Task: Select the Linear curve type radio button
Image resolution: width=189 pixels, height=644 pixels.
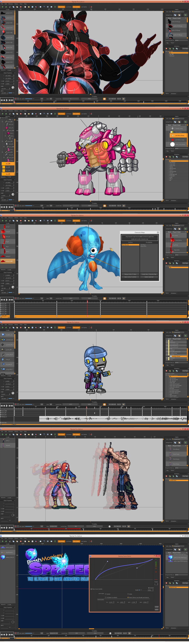Action: (x=128, y=594)
